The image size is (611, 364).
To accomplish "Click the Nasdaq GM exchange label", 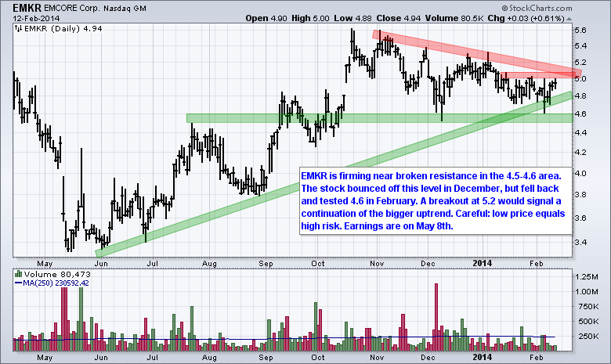I will (125, 8).
